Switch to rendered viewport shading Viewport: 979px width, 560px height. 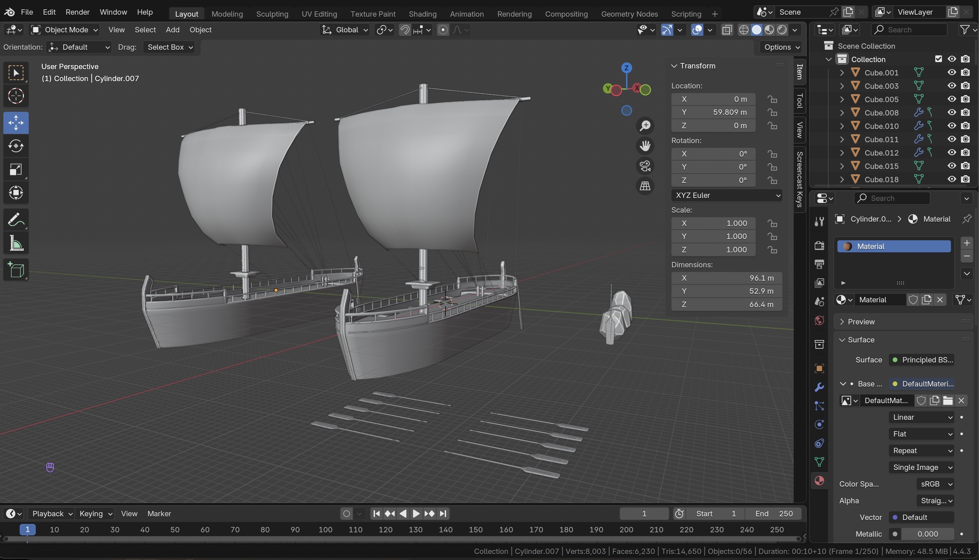coord(782,30)
